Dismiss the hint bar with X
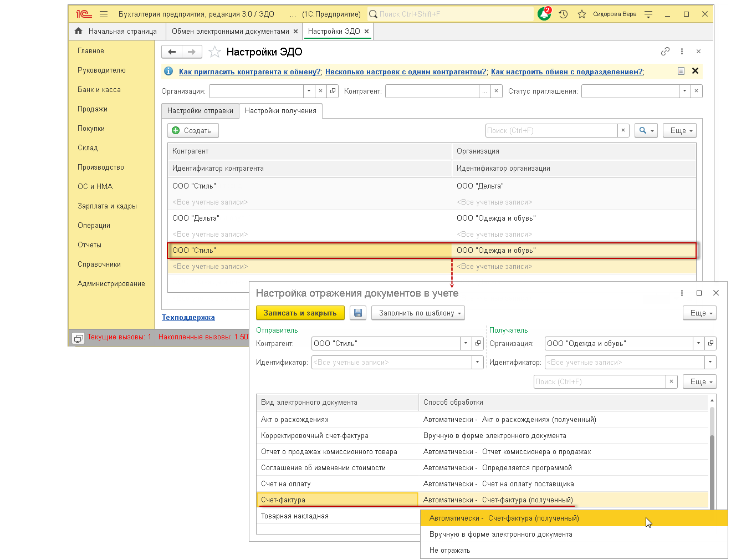The height and width of the screenshot is (560, 731). point(695,71)
